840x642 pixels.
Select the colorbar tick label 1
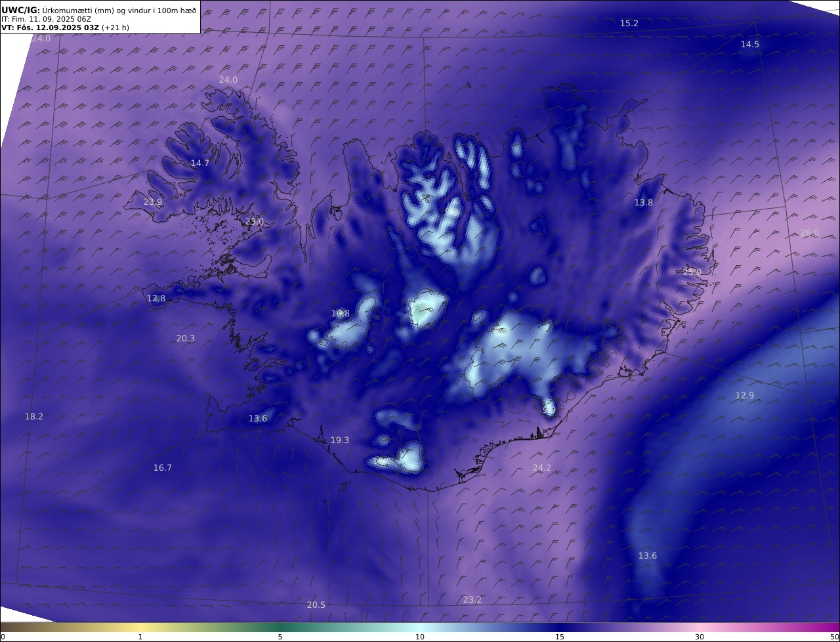click(140, 637)
